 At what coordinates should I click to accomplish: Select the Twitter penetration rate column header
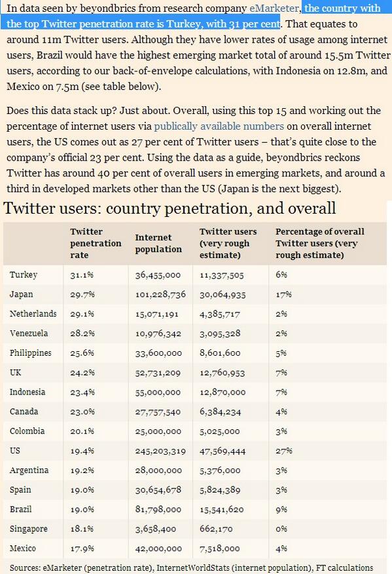click(96, 243)
